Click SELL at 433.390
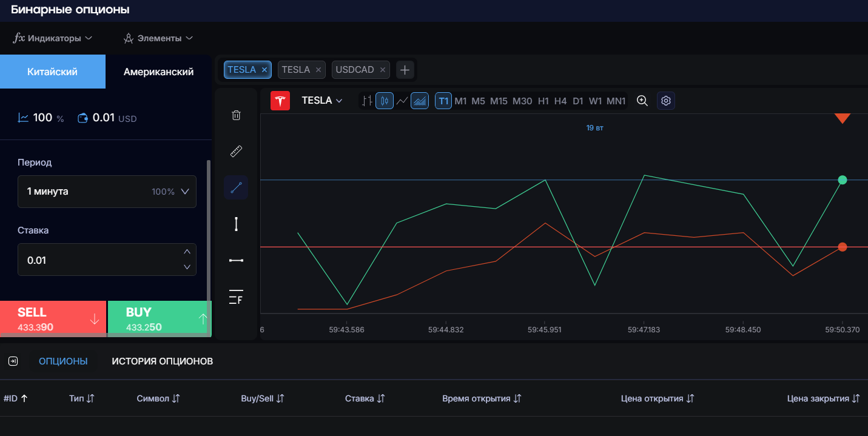Screen dimensions: 868x436 53,318
